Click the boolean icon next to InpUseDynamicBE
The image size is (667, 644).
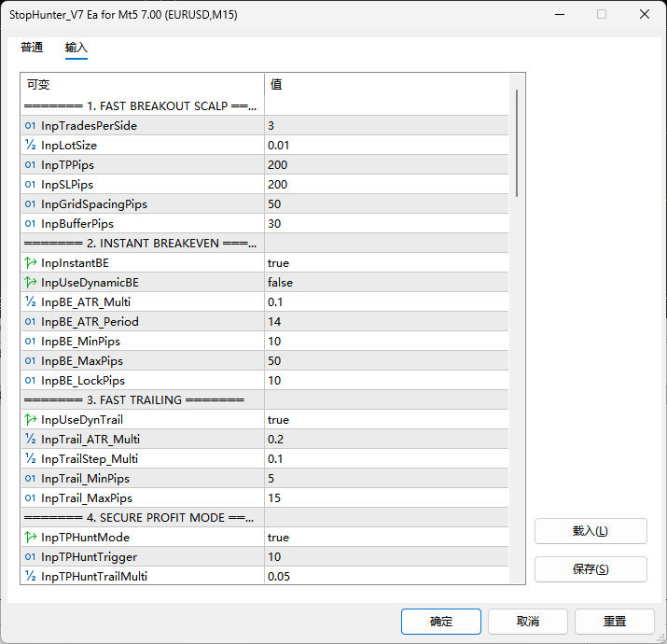(x=31, y=283)
